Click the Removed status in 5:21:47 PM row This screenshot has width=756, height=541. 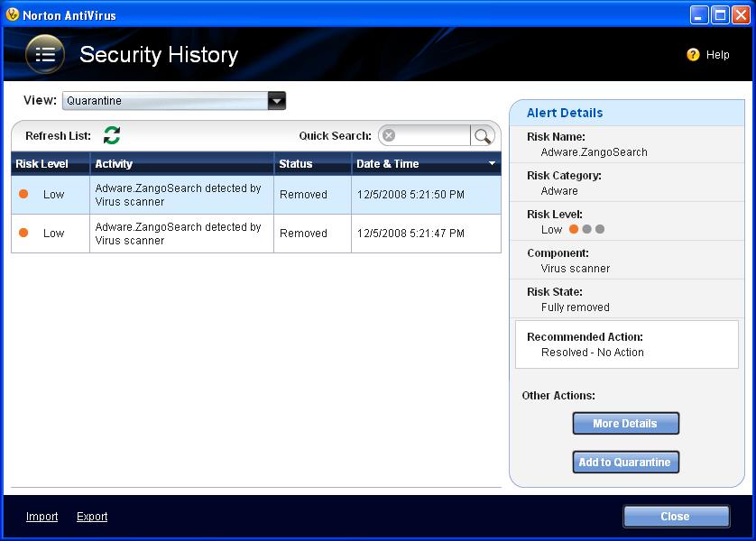coord(303,234)
